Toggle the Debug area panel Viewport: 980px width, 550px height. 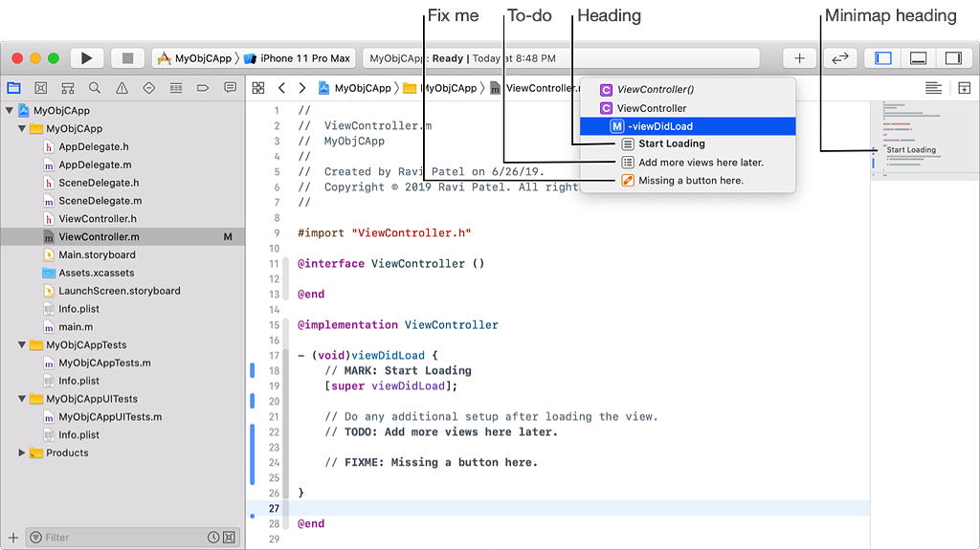point(918,58)
